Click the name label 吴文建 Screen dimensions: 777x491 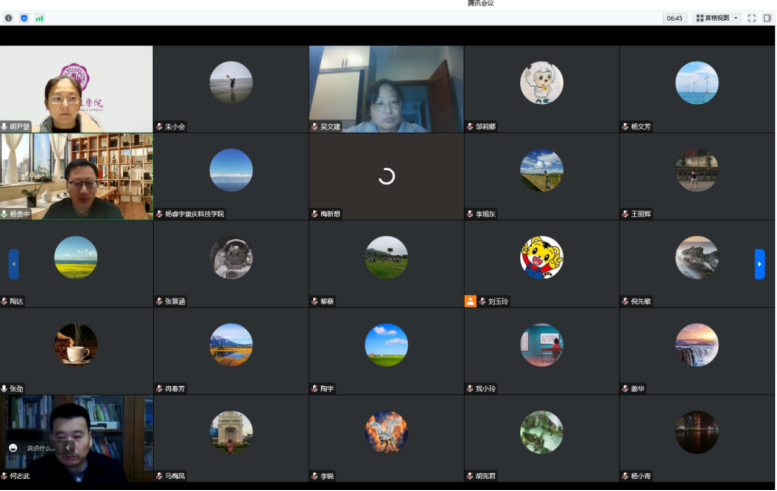[330, 127]
